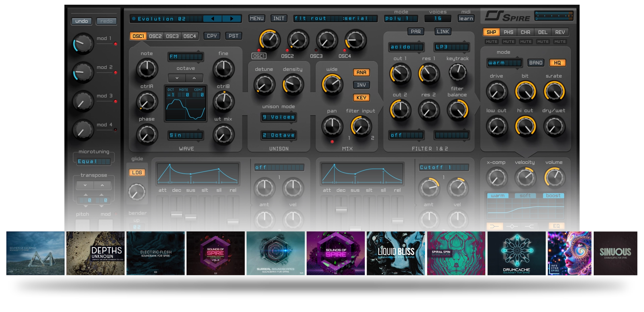Click the Spire logo
This screenshot has height=312, width=644.
[507, 16]
